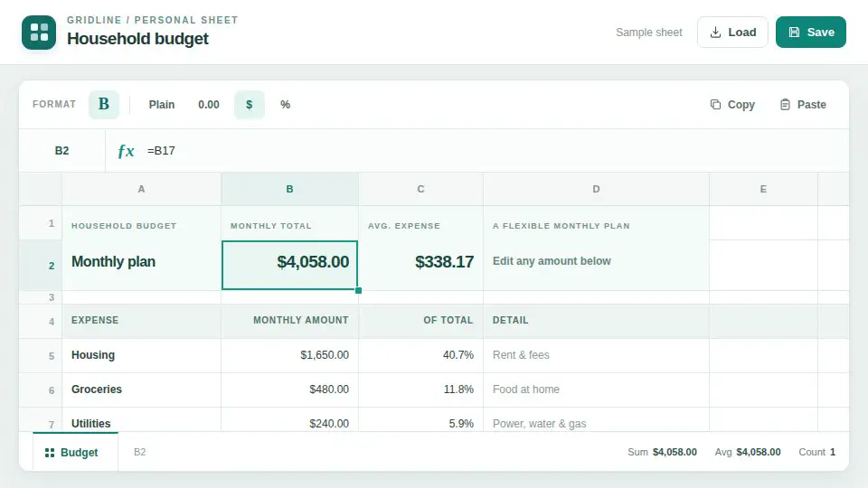Apply the Plain number format
868x488 pixels.
tap(162, 105)
